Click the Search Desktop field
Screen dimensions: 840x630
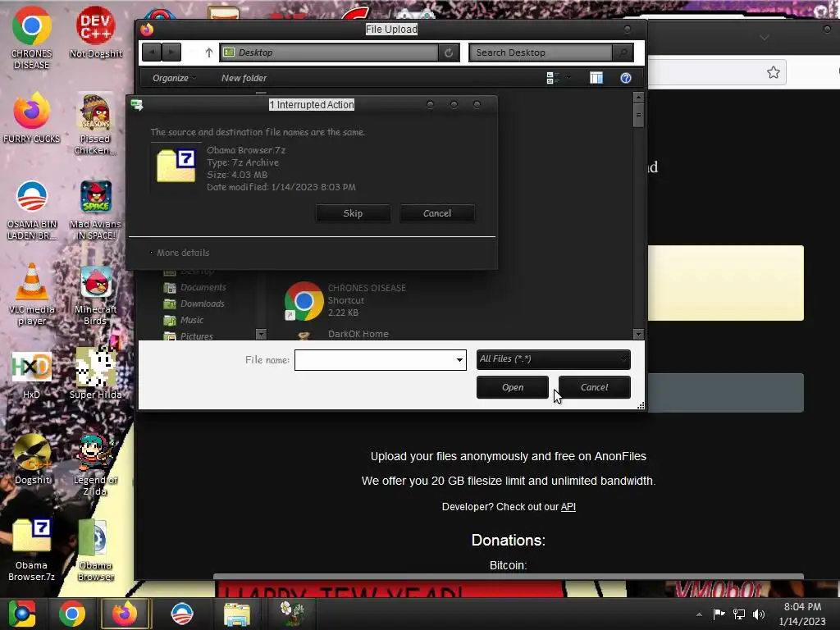(541, 52)
